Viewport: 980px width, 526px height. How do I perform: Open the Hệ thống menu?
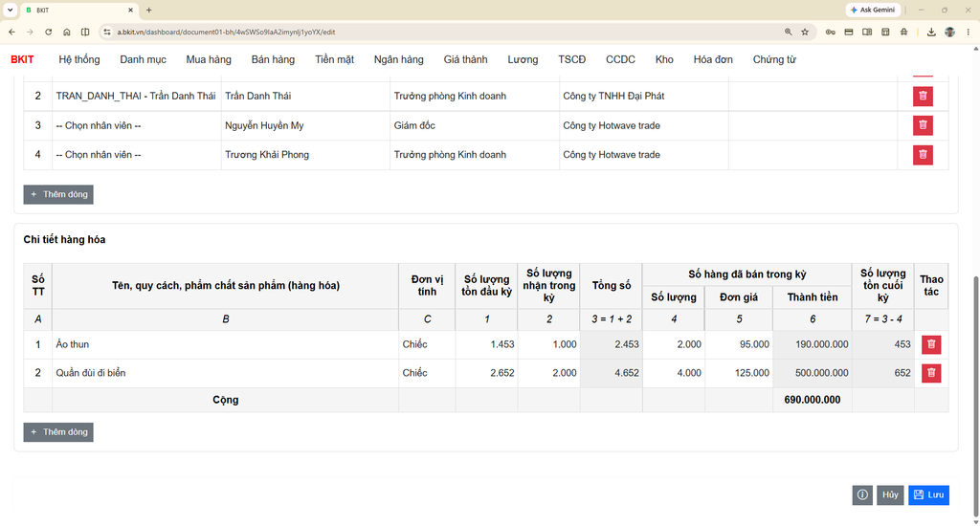point(79,59)
